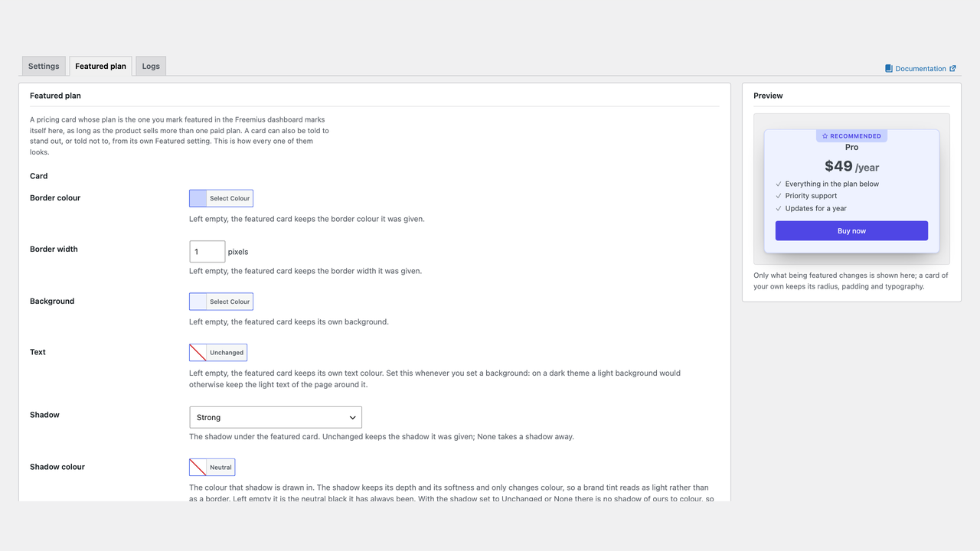
Task: Click Select Colour for Background
Action: [230, 302]
